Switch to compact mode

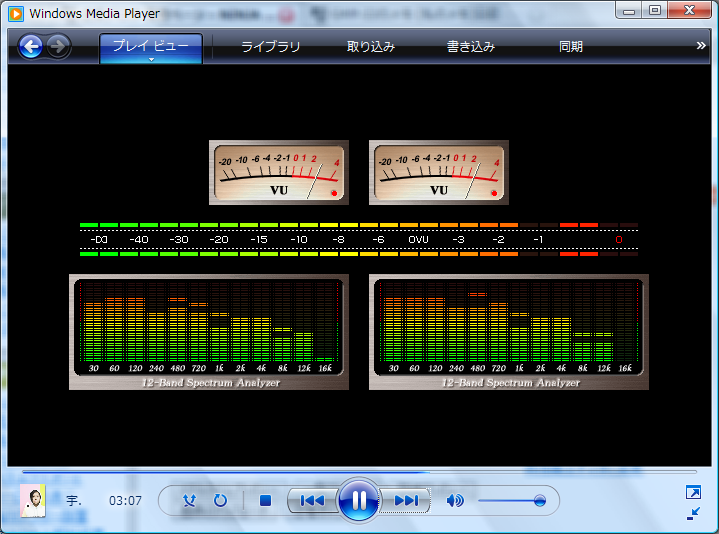[693, 513]
